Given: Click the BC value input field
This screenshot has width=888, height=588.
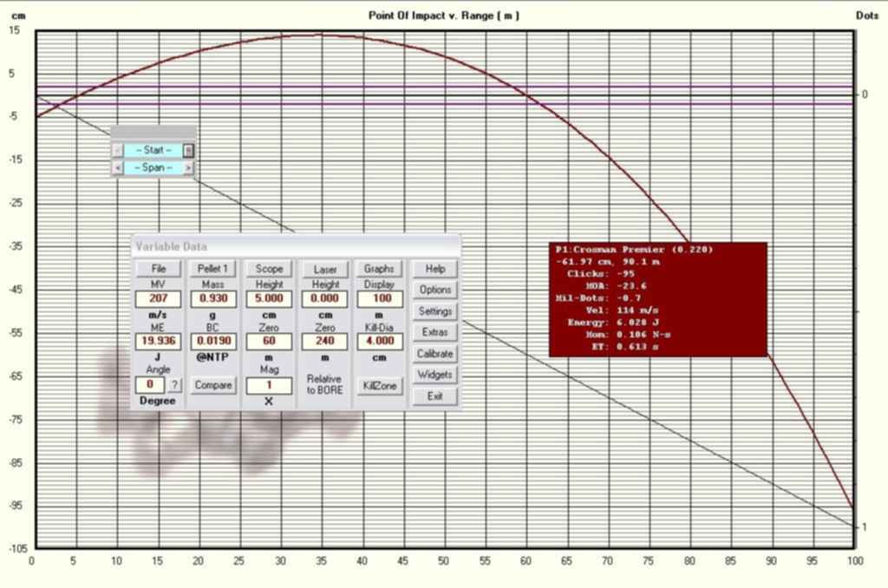Looking at the screenshot, I should pyautogui.click(x=212, y=342).
